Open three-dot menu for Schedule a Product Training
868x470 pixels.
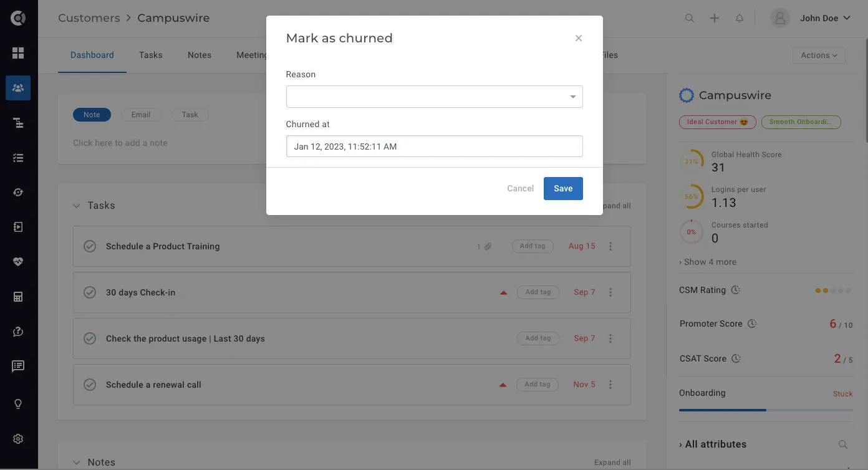[x=610, y=246]
